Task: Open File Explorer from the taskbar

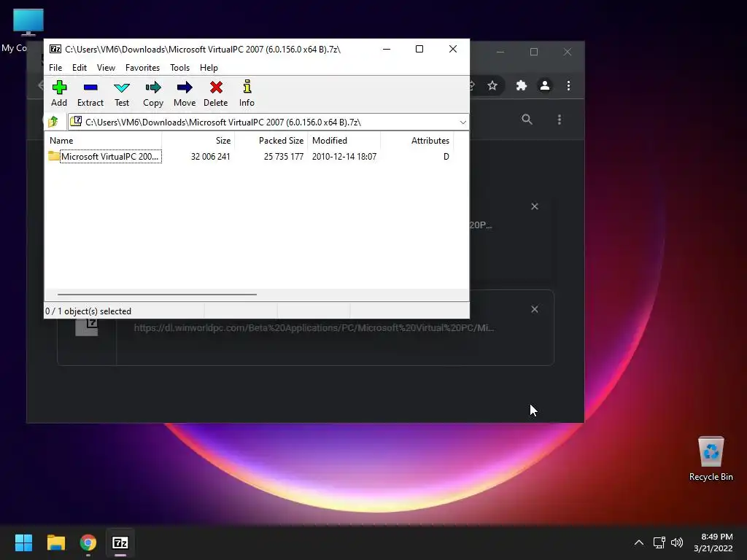Action: 55,542
